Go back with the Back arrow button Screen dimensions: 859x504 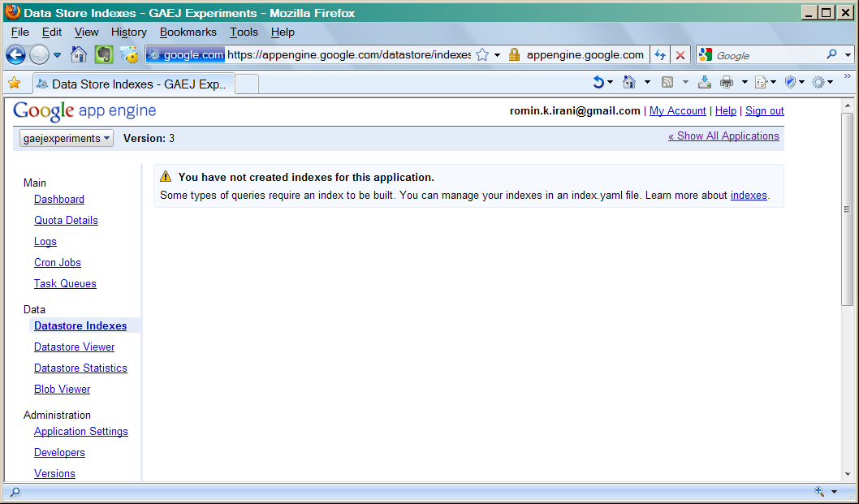pos(16,55)
